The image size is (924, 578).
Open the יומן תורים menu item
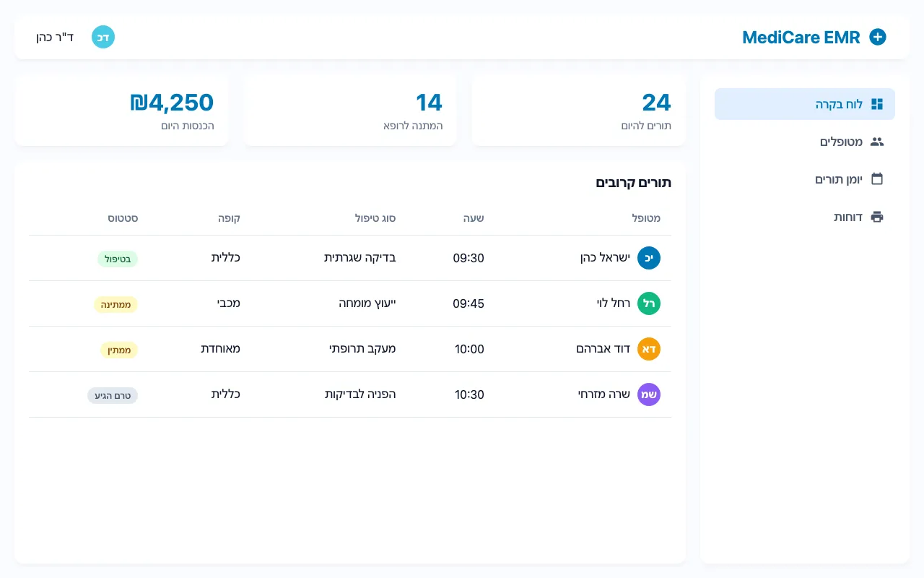[x=805, y=179]
